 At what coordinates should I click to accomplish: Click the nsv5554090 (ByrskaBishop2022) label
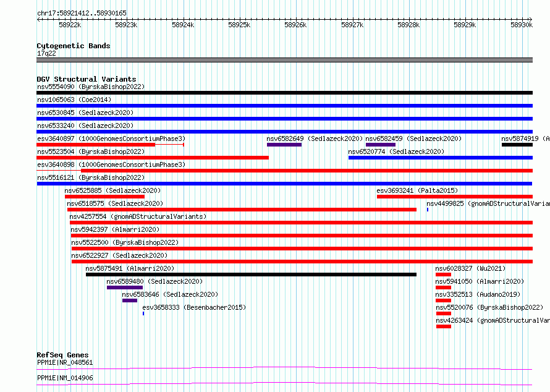coord(91,87)
